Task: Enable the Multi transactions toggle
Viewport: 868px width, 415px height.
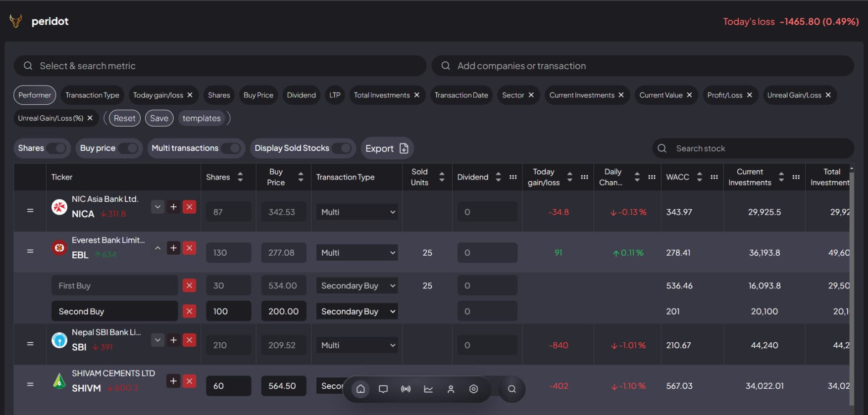Action: tap(231, 148)
